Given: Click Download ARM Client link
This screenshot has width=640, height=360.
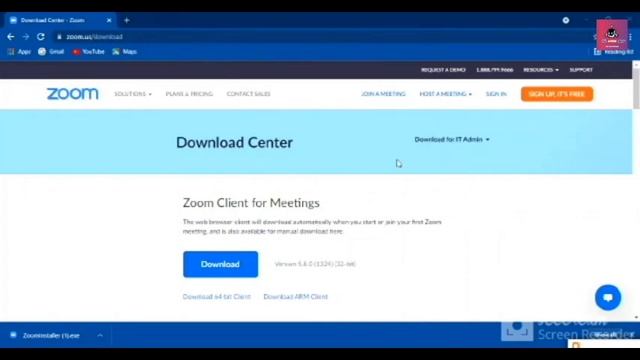Looking at the screenshot, I should click(x=296, y=297).
